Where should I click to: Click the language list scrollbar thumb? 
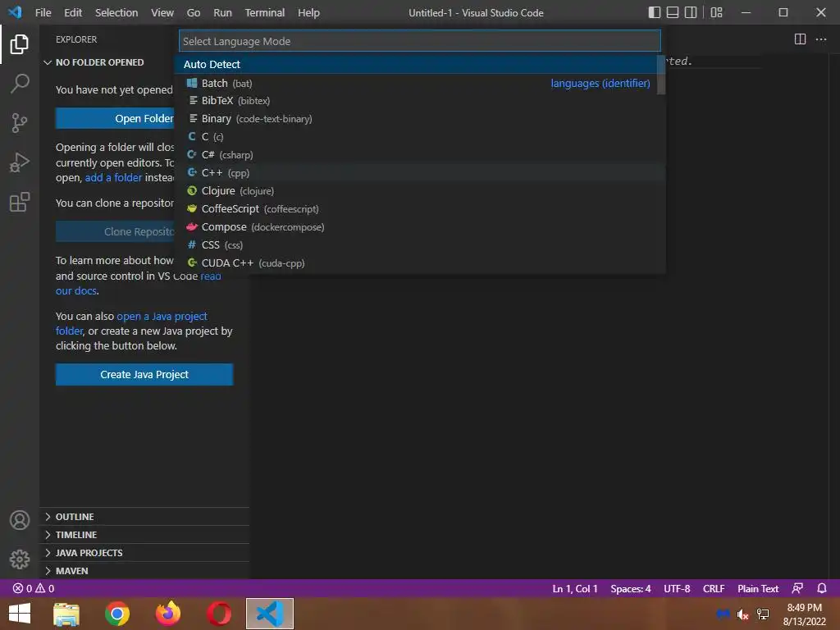pos(661,75)
